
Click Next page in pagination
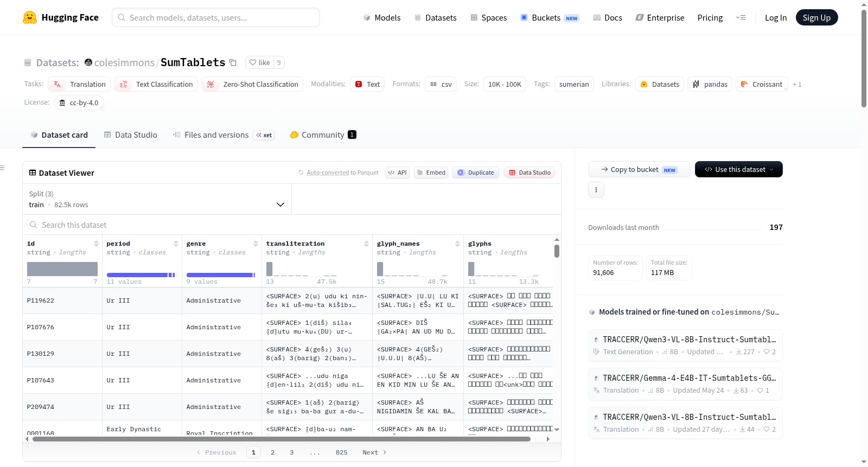tap(375, 452)
